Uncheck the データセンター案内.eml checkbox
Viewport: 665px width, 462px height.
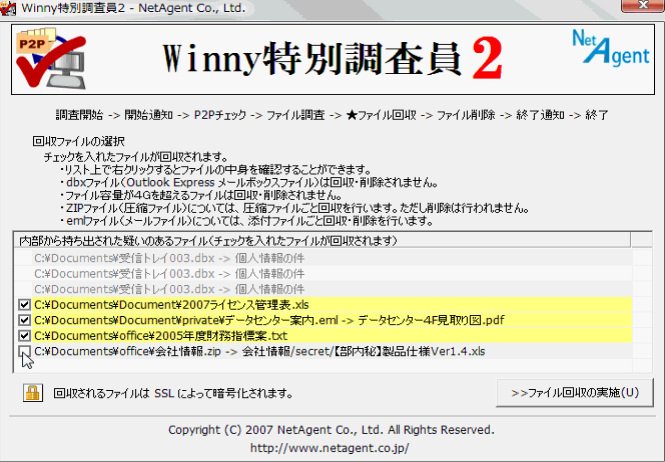click(x=24, y=320)
